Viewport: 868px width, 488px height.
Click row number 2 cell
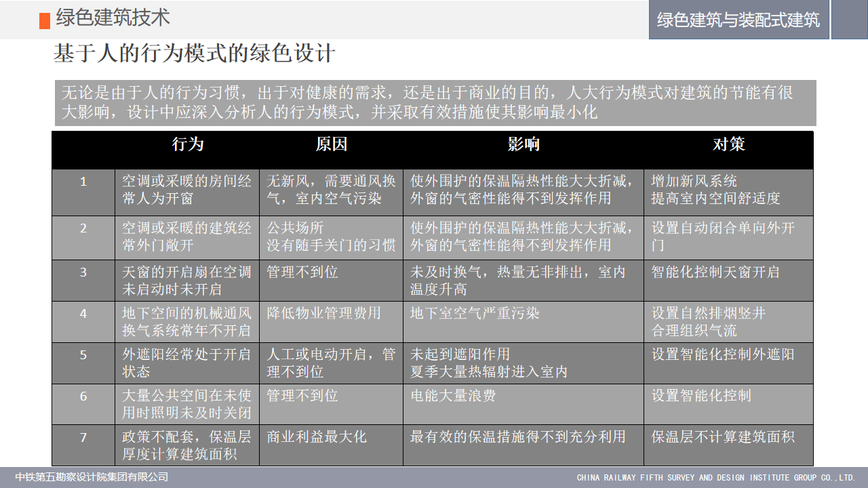83,238
